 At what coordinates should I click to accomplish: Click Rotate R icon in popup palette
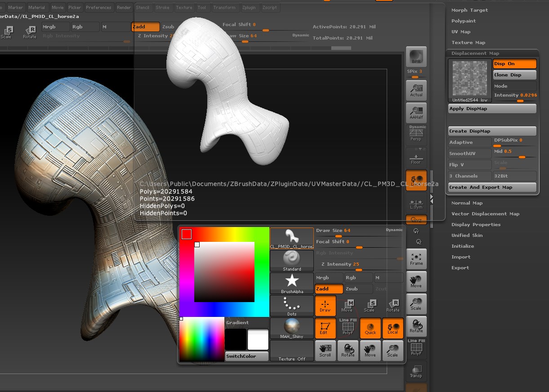tap(393, 306)
